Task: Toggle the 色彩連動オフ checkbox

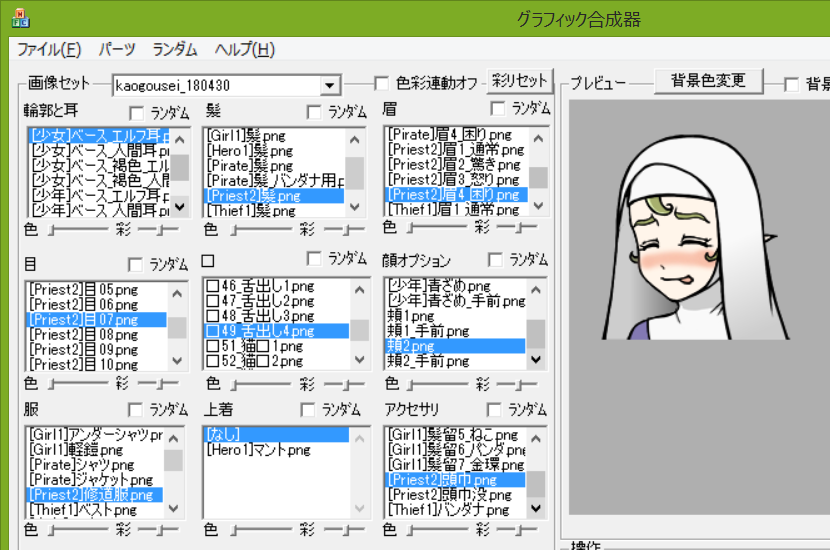Action: [x=381, y=83]
